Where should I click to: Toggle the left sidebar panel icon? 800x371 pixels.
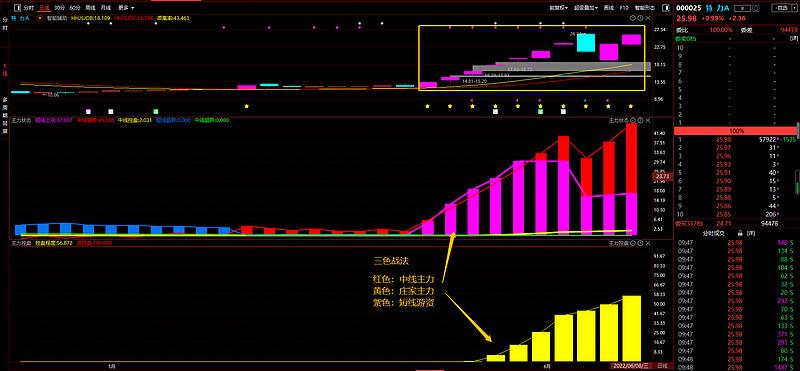click(17, 8)
